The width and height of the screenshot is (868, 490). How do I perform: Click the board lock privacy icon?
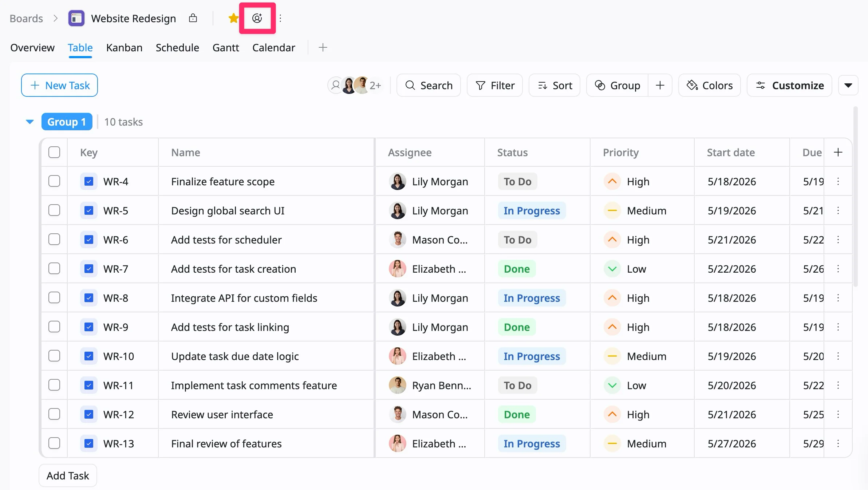click(193, 18)
